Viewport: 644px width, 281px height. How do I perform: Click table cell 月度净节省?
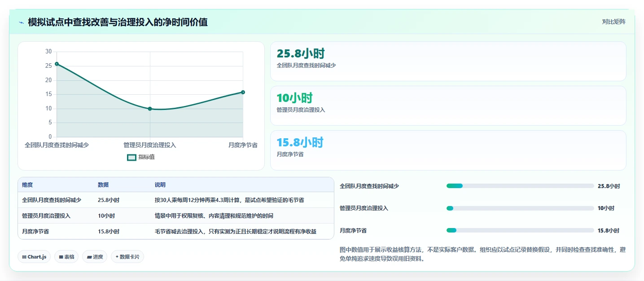[35, 232]
